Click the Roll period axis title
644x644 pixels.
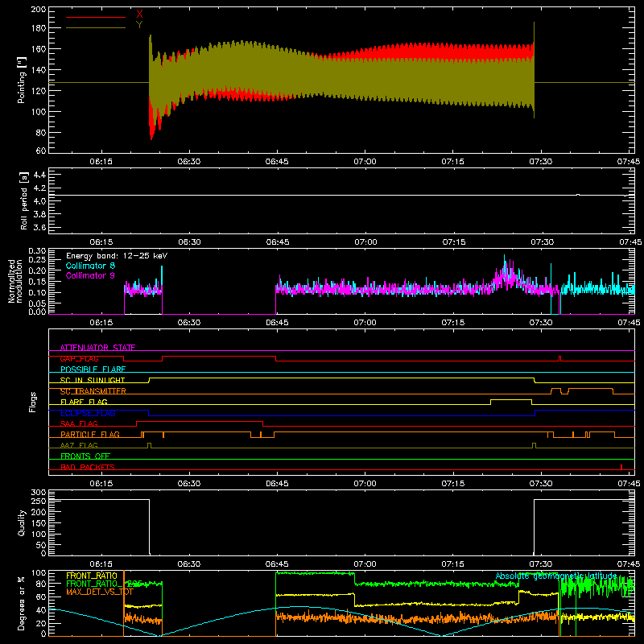point(24,200)
